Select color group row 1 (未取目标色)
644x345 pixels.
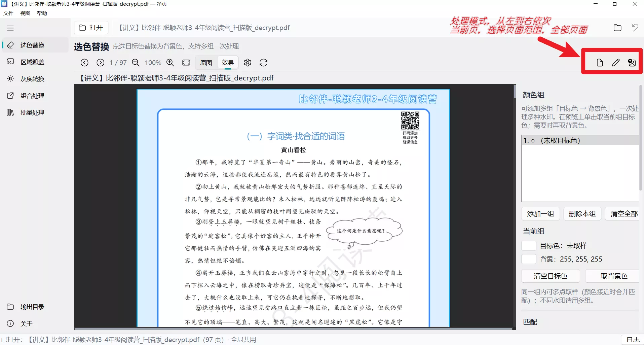pos(580,140)
